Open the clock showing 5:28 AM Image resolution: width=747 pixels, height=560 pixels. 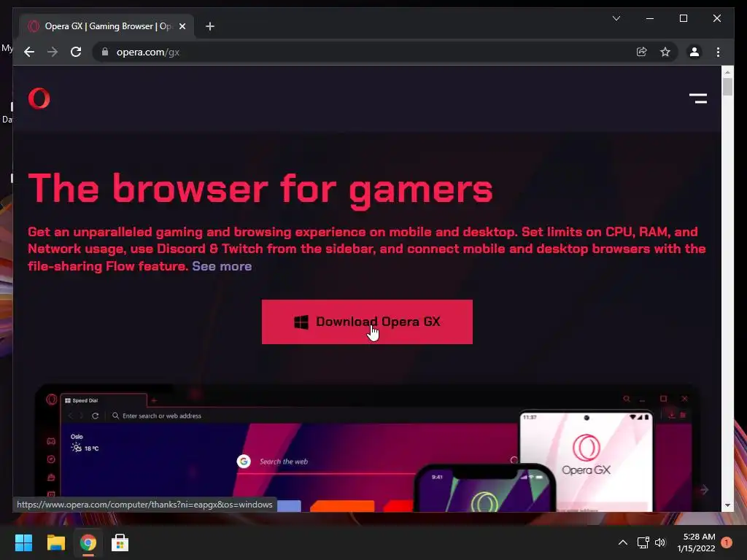(696, 542)
